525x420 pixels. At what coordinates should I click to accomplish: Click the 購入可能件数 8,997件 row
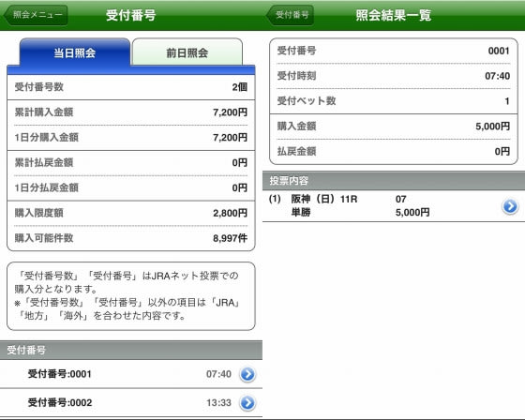tap(131, 238)
